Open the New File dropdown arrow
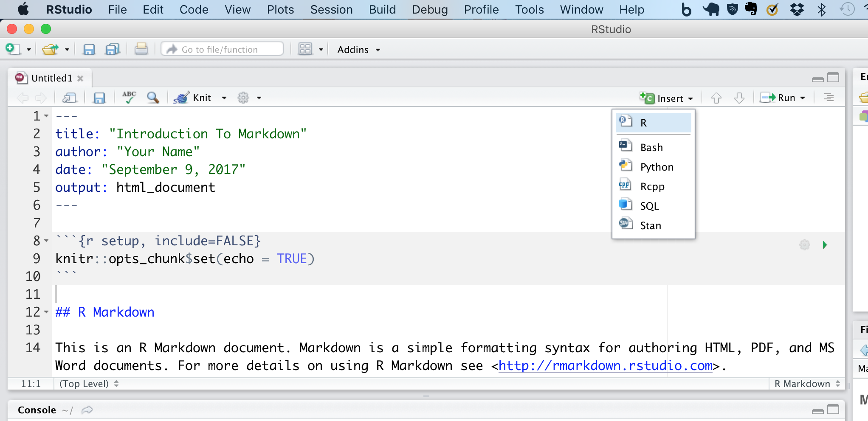 click(29, 50)
